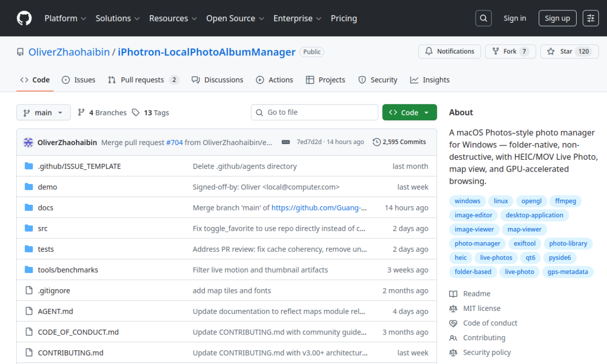Click the search magnifier icon
Viewport: 607px width, 364px height.
(x=483, y=18)
